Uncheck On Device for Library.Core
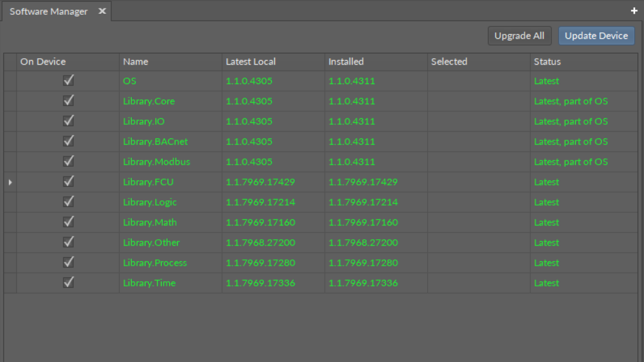Viewport: 644px width, 362px height. (68, 101)
